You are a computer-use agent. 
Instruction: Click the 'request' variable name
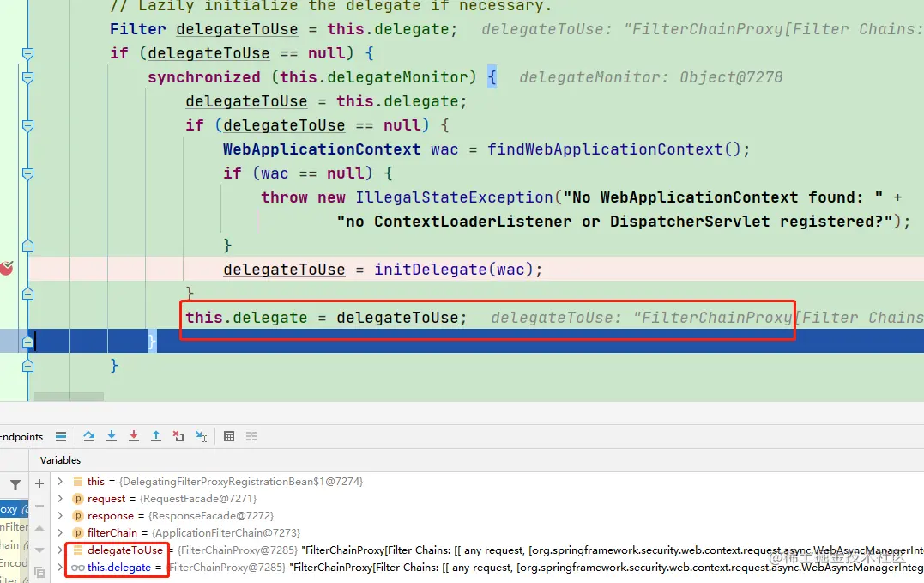[x=106, y=499]
